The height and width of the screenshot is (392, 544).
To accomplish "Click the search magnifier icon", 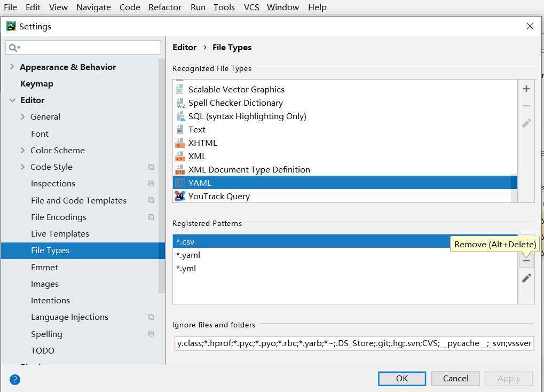I will click(x=14, y=48).
